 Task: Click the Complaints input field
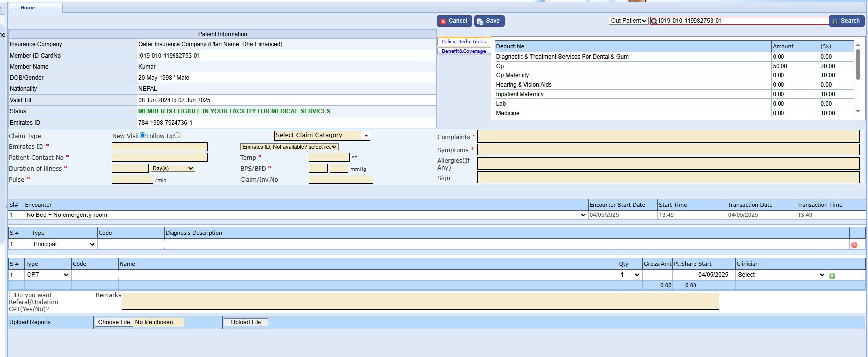[668, 136]
